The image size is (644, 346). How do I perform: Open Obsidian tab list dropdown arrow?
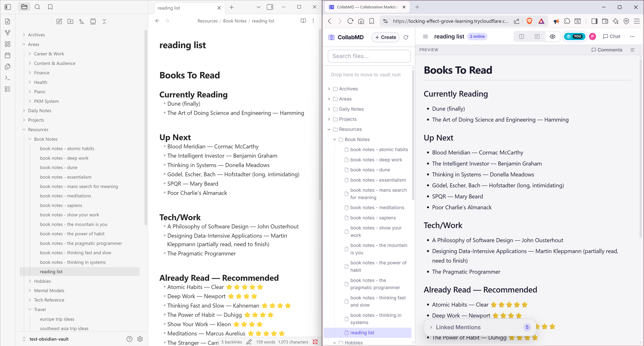coord(258,7)
